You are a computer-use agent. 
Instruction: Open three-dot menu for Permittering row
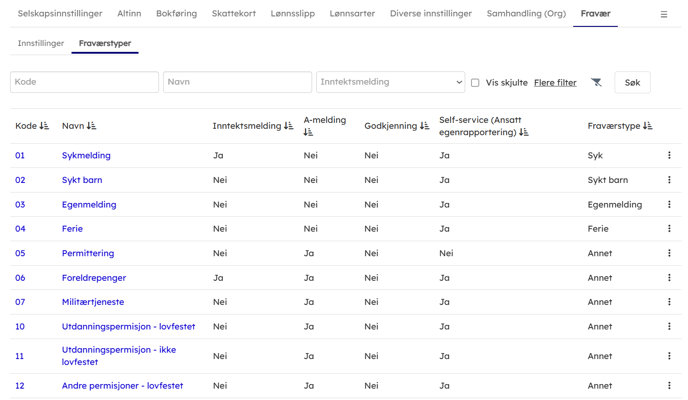pos(669,254)
